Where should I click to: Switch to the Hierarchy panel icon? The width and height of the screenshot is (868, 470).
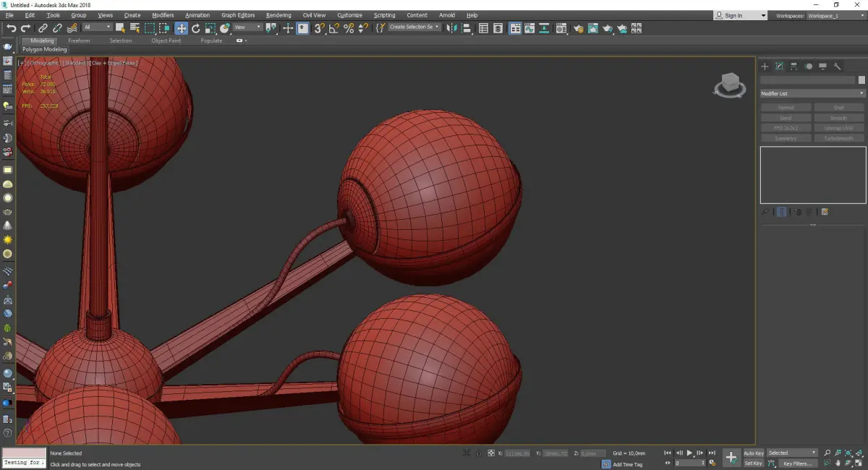pos(793,67)
